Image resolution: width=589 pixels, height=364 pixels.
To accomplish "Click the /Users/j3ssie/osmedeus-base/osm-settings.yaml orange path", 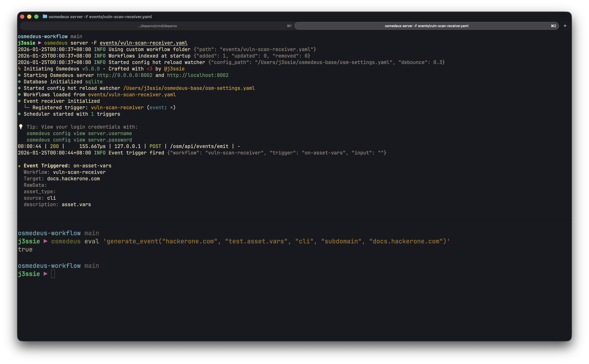I will (x=189, y=88).
